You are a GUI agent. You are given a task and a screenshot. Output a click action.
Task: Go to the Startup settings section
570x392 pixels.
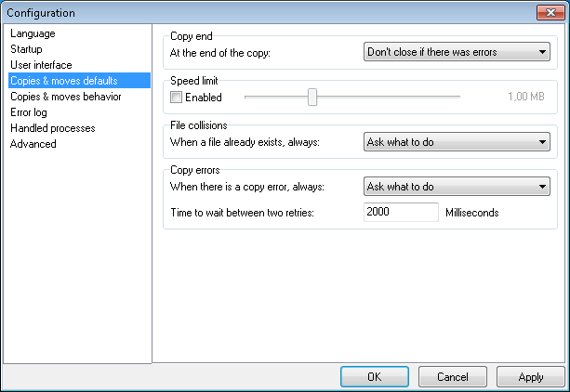click(x=26, y=49)
